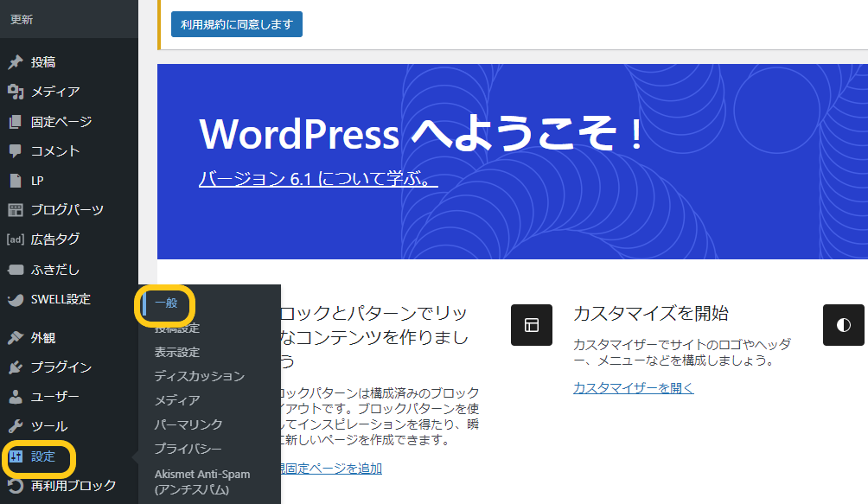Click the pin icon beside 投稿

click(x=16, y=62)
